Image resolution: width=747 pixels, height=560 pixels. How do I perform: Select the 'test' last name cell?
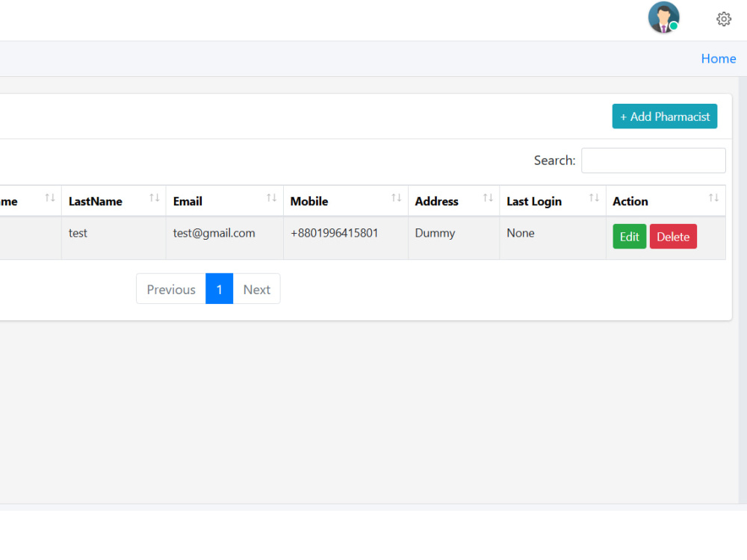click(x=114, y=238)
